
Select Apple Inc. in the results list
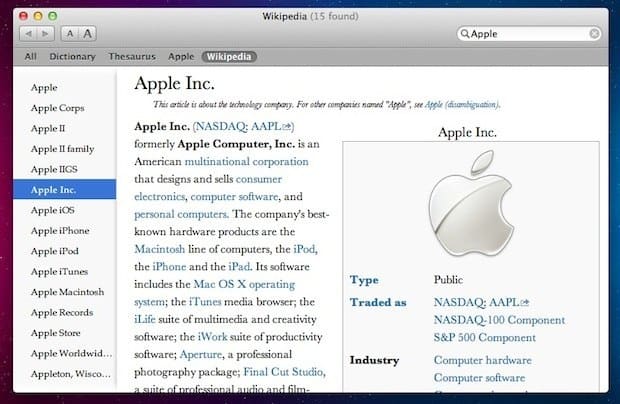[65, 190]
